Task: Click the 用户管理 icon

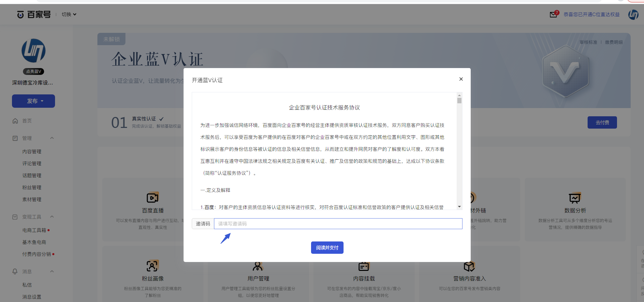Action: pyautogui.click(x=258, y=266)
